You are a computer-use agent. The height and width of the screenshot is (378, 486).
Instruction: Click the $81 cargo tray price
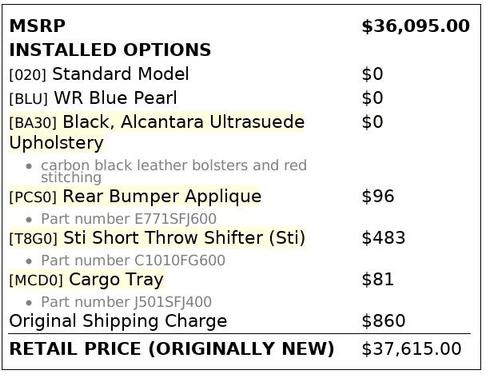(378, 279)
